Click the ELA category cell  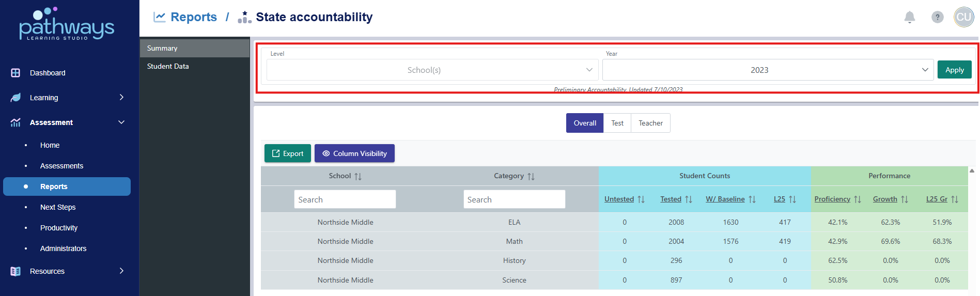click(x=515, y=222)
